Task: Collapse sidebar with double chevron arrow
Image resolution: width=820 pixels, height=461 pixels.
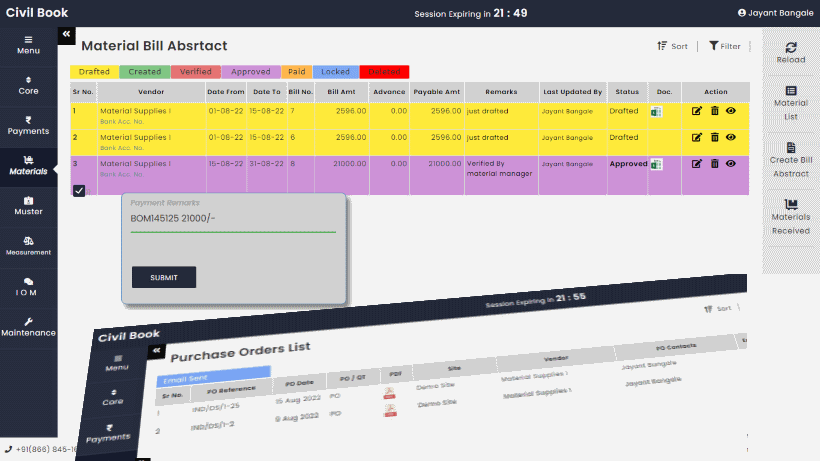Action: 67,34
